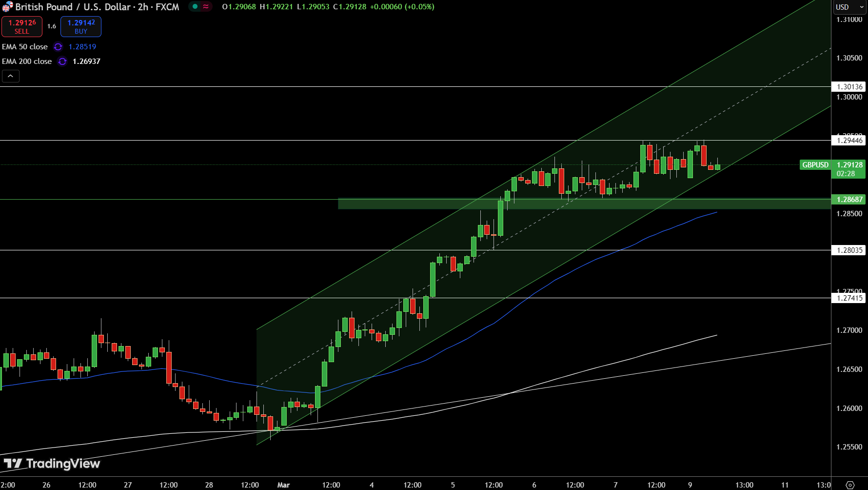Click the EMA 200 value 1.26937
The height and width of the screenshot is (490, 868).
pos(86,61)
